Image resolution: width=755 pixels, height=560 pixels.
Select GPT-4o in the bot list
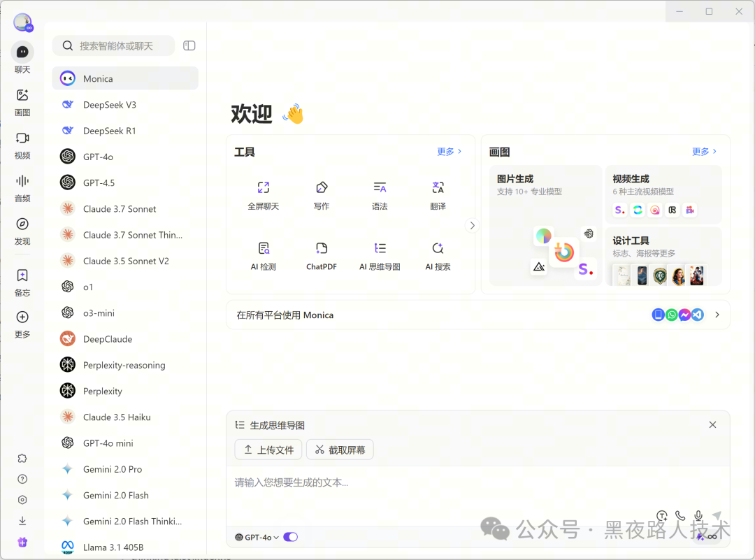click(x=125, y=157)
